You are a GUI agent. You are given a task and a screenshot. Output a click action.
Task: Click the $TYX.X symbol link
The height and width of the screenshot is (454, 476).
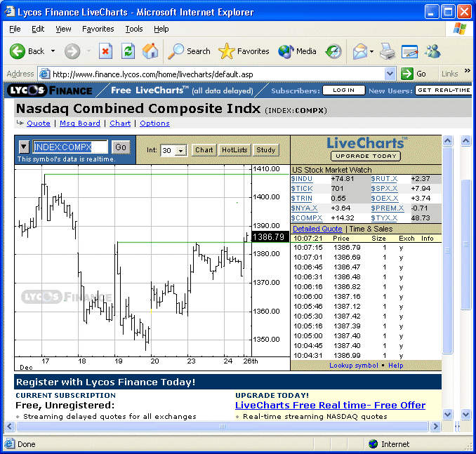(x=384, y=218)
